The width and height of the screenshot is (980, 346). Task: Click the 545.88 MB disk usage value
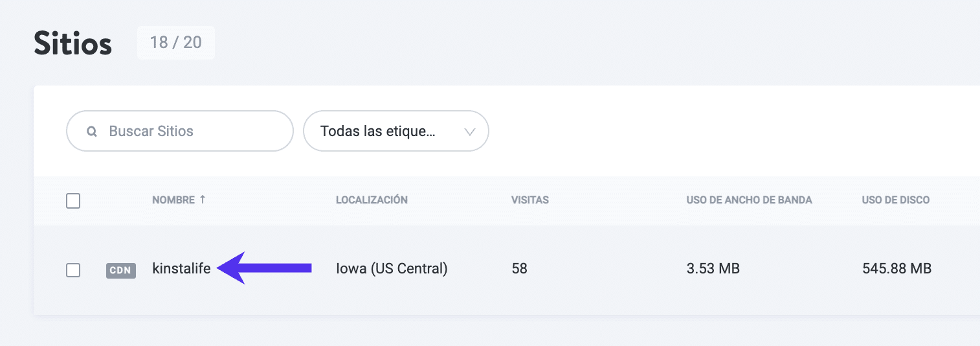pos(896,268)
